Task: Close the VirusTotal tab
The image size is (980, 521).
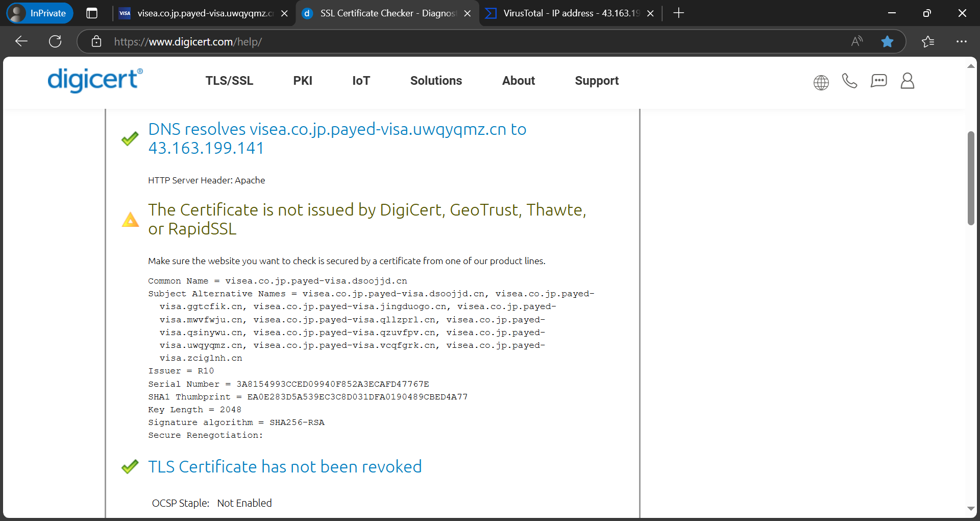Action: pyautogui.click(x=650, y=14)
